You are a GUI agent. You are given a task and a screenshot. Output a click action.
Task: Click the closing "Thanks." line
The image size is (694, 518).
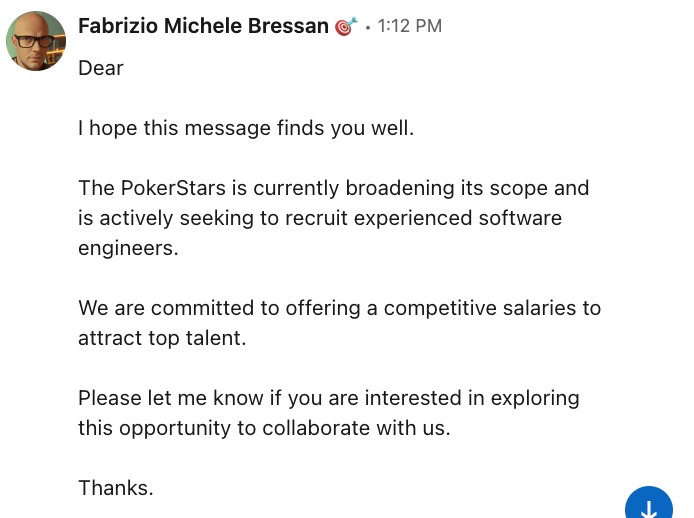116,488
